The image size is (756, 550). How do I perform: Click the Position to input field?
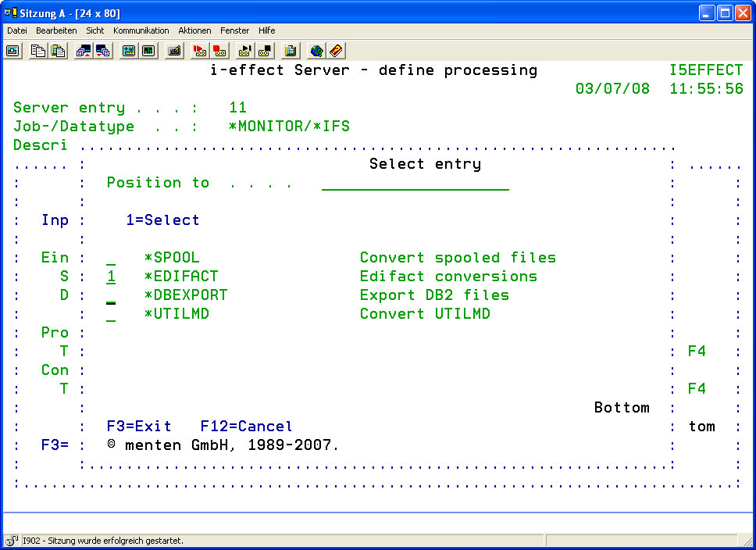pyautogui.click(x=415, y=183)
